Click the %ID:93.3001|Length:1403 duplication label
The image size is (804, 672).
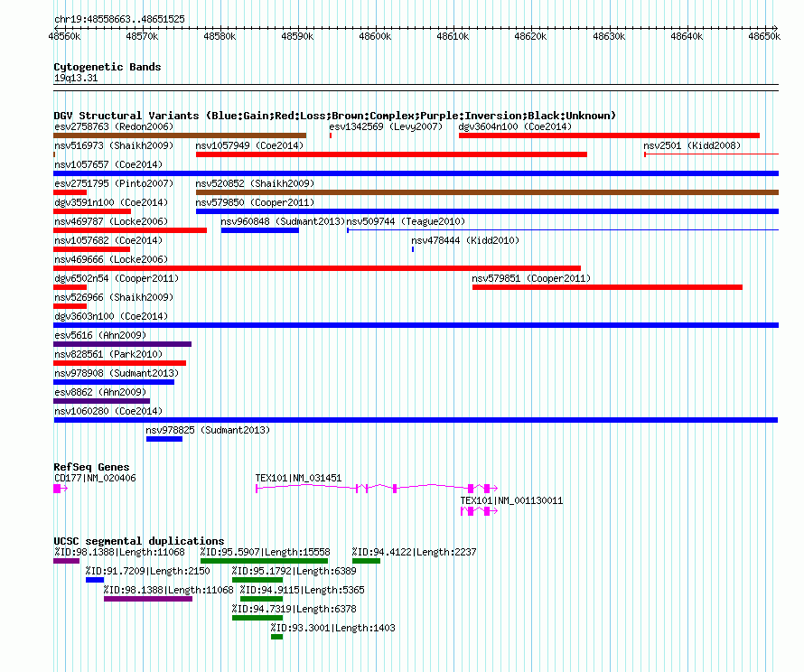(x=332, y=628)
